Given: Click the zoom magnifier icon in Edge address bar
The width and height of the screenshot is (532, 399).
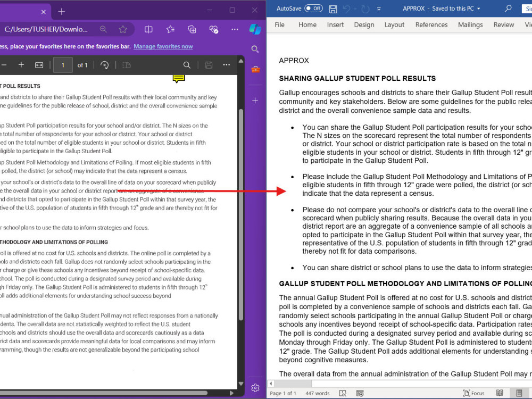Looking at the screenshot, I should click(103, 29).
